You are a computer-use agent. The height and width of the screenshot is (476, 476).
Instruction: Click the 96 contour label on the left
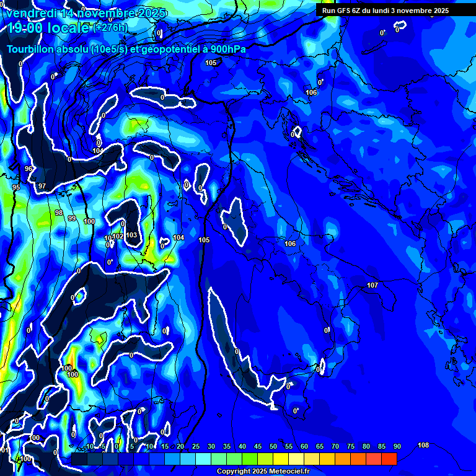pos(29,169)
